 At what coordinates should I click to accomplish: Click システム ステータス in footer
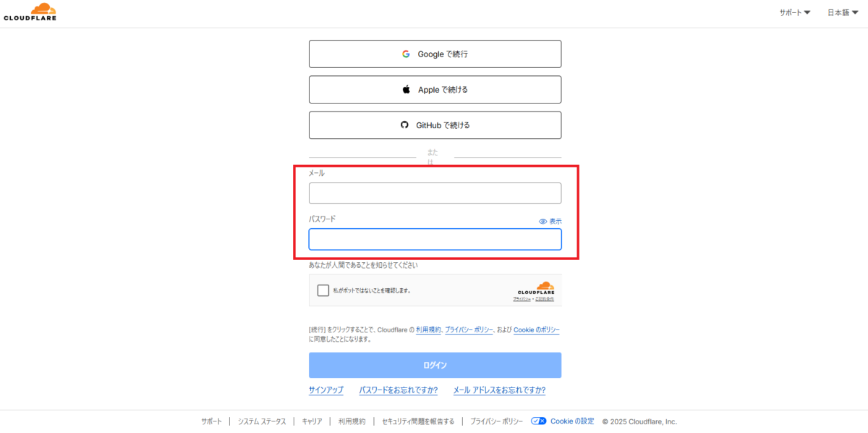tap(262, 421)
